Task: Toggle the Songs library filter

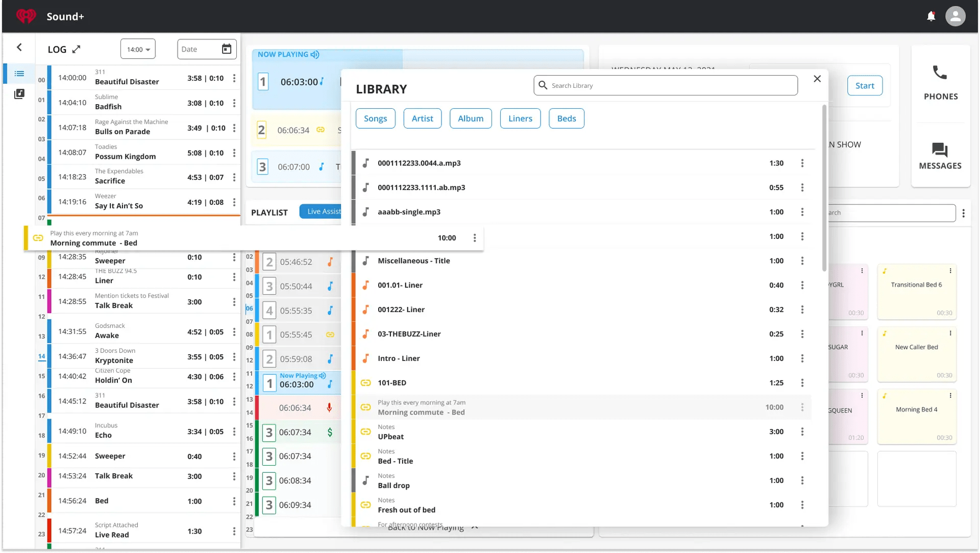Action: click(375, 118)
